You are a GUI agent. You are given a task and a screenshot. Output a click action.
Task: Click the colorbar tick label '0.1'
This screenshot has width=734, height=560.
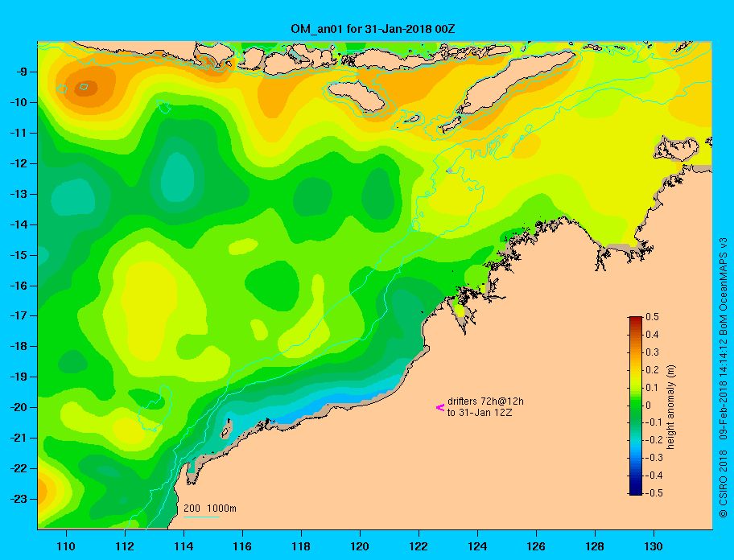coord(652,387)
